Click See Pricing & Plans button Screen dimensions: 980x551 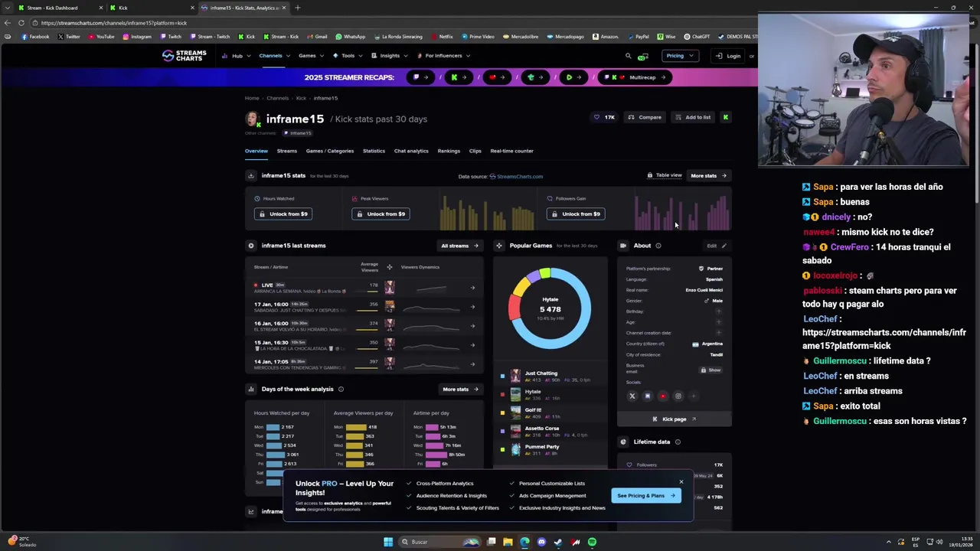pos(646,495)
